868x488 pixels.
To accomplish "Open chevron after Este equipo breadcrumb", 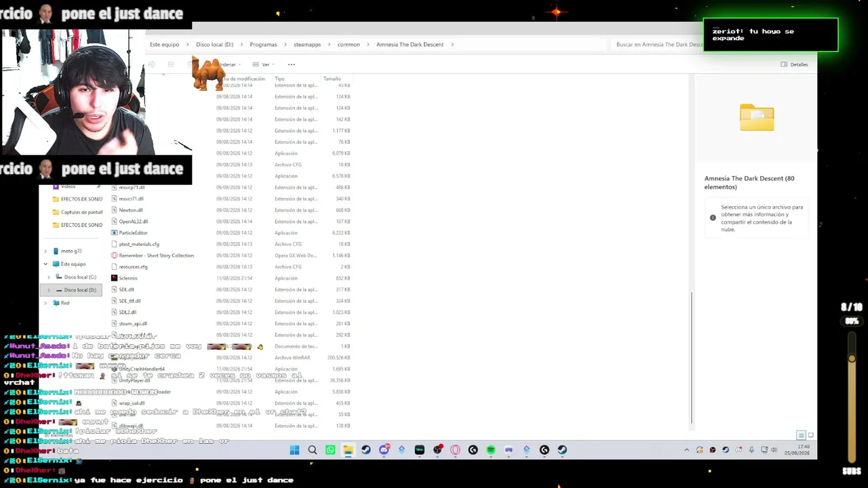I will pyautogui.click(x=188, y=45).
